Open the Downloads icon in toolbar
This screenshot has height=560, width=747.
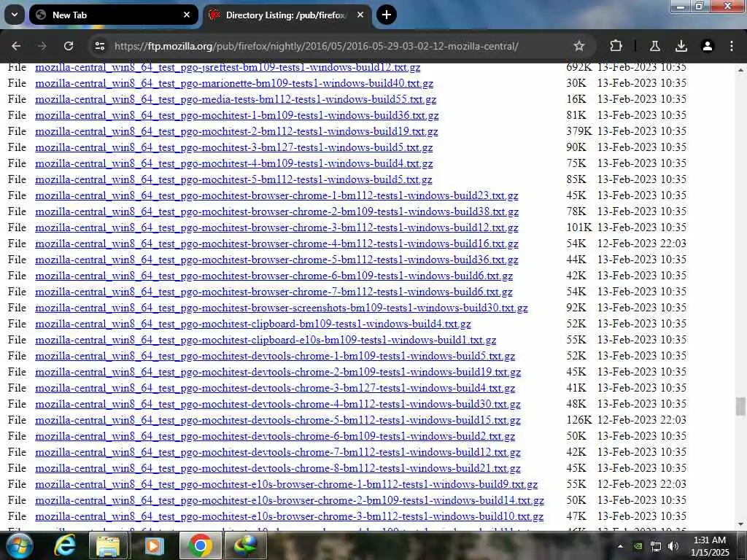click(681, 46)
